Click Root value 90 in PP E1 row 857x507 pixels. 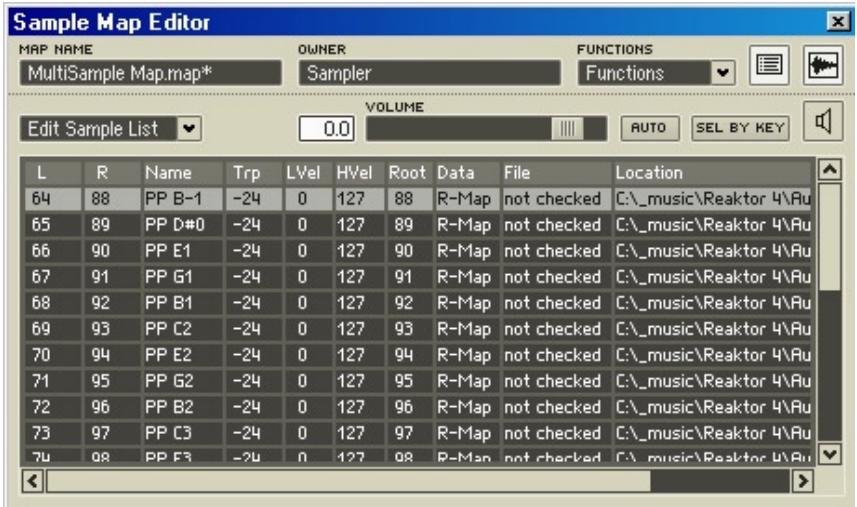pos(409,251)
